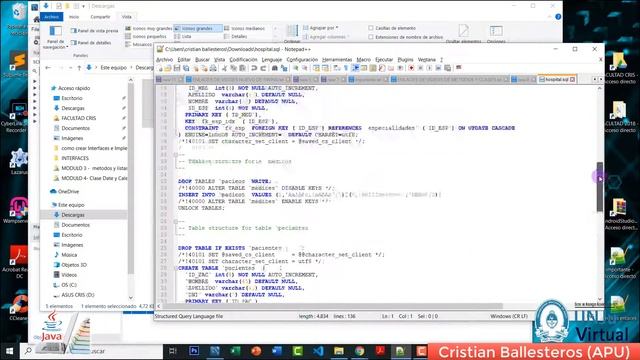The width and height of the screenshot is (640, 360).
Task: Click the Task View icon on the taskbar
Action: point(173,351)
